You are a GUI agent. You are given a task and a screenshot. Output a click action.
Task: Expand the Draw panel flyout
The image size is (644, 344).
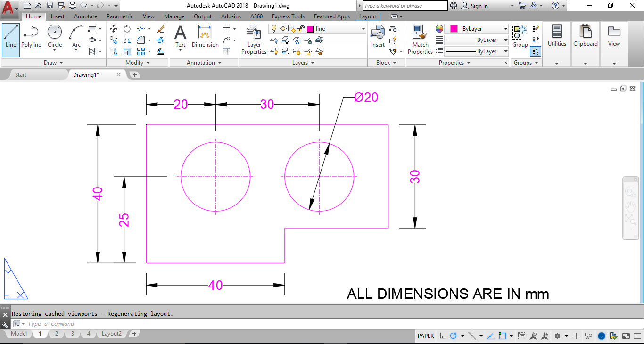click(53, 63)
